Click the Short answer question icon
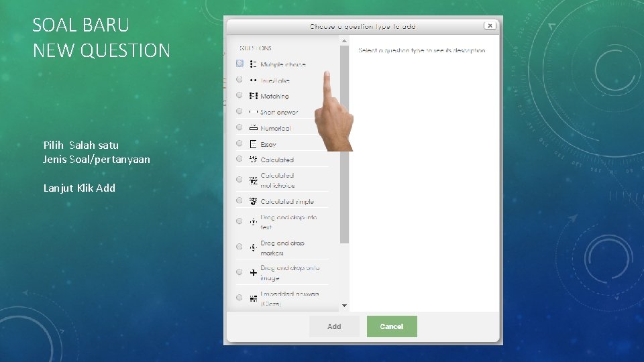The height and width of the screenshot is (362, 644). tap(254, 112)
